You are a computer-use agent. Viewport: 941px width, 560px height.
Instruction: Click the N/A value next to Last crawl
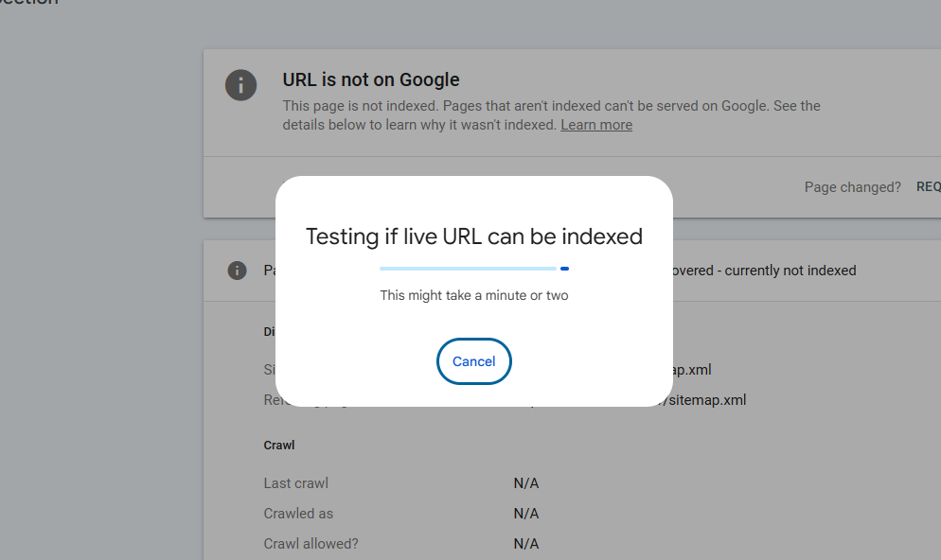525,482
